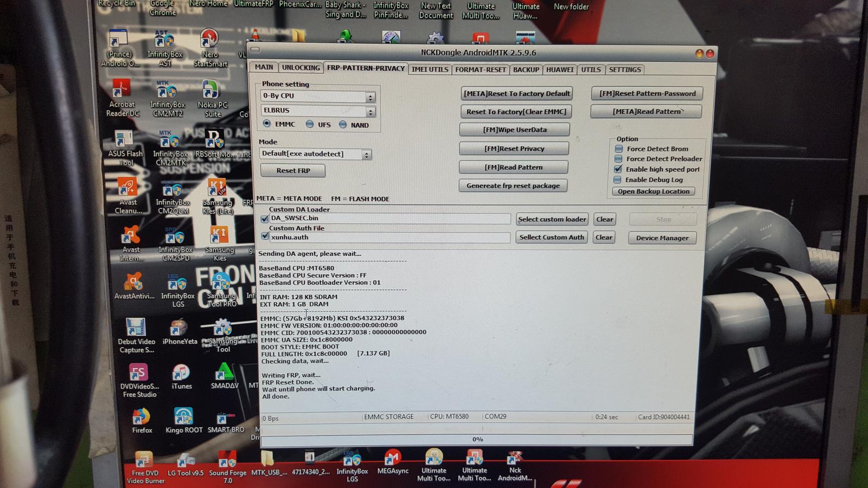The height and width of the screenshot is (488, 868).
Task: Switch to the BACKUP tab
Action: click(x=526, y=69)
